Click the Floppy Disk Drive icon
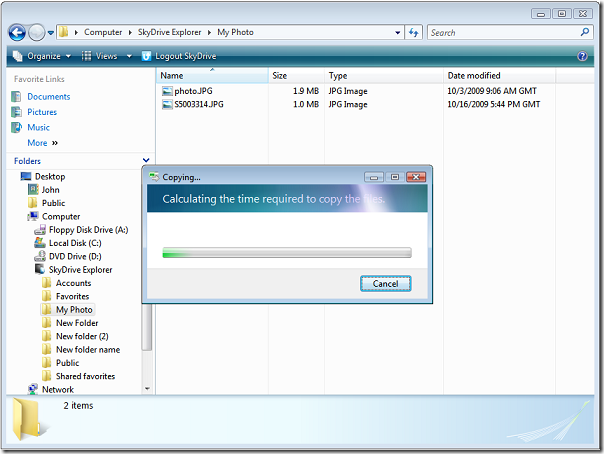 [40, 230]
